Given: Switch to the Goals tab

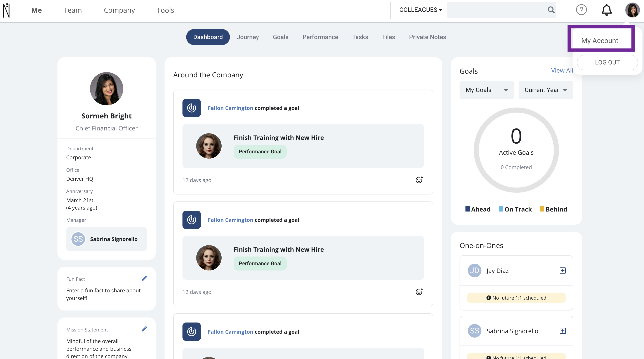Looking at the screenshot, I should tap(281, 37).
